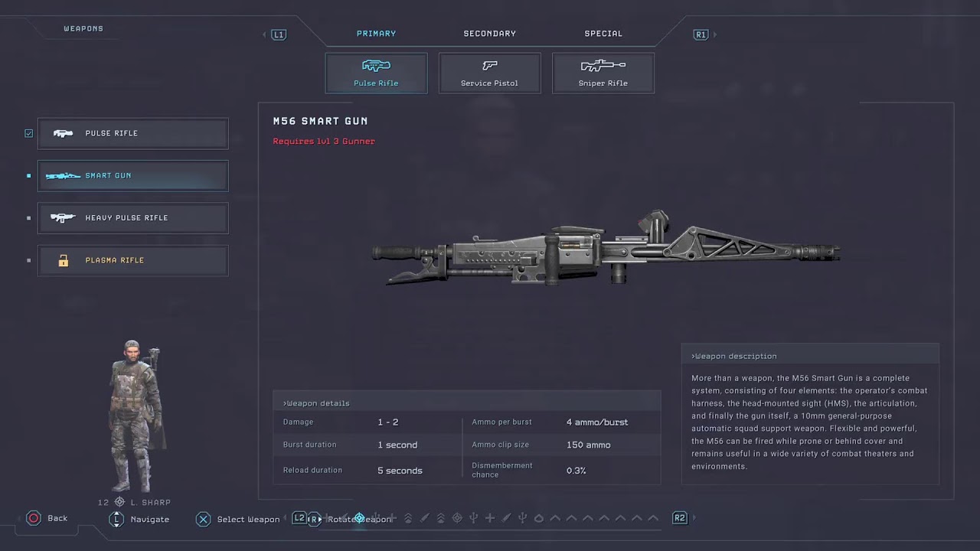The width and height of the screenshot is (980, 551).
Task: Choose locked PLASMA RIFLE from weapon list
Action: pos(133,260)
